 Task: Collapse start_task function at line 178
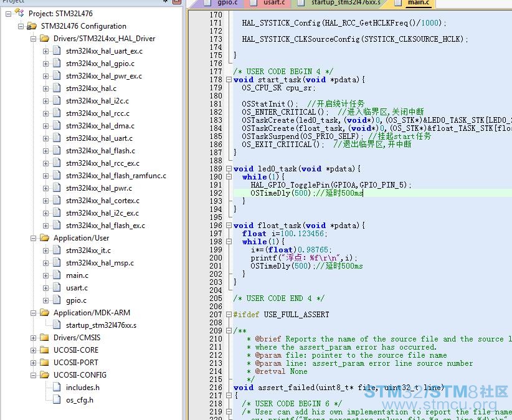(x=229, y=80)
